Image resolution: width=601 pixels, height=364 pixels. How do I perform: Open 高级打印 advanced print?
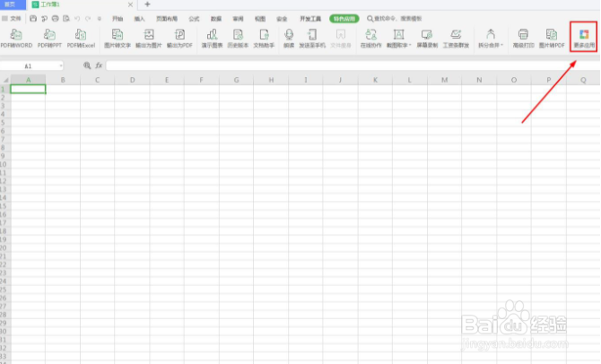[x=523, y=39]
